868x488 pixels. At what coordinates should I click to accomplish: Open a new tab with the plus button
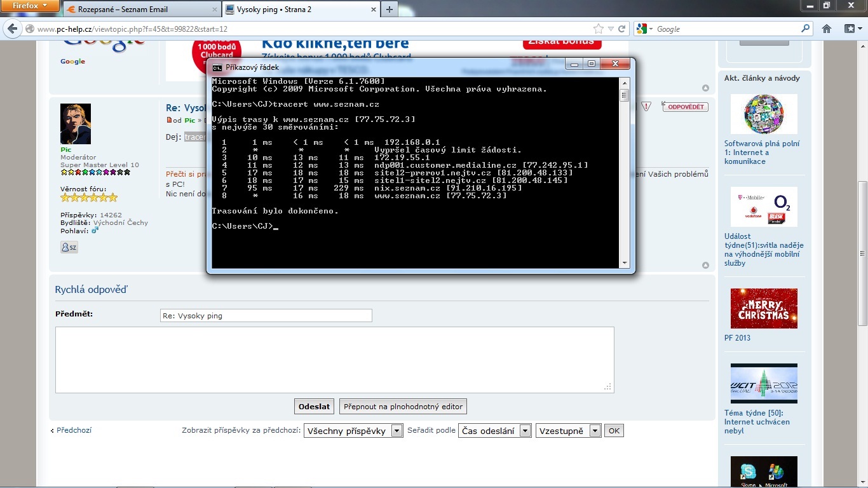[390, 10]
